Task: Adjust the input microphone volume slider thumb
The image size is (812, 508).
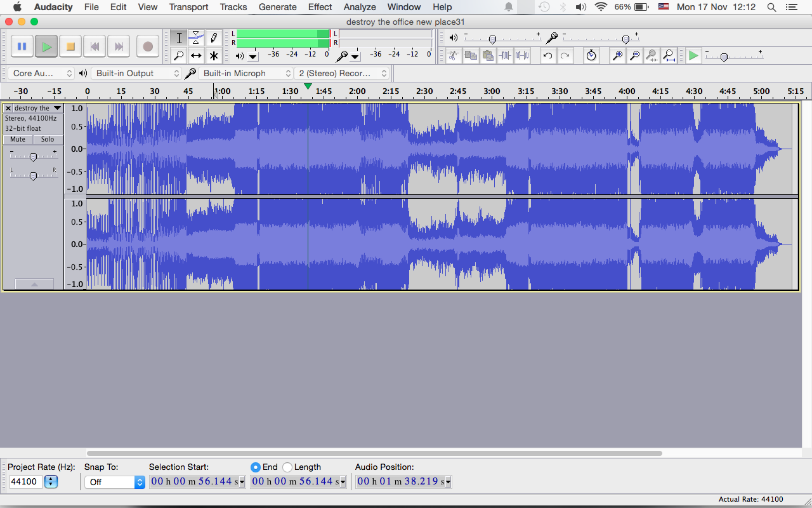Action: pos(625,39)
